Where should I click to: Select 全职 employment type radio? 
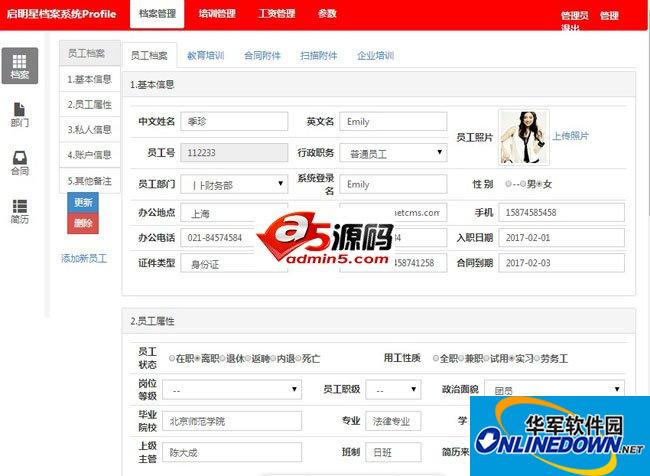click(436, 358)
